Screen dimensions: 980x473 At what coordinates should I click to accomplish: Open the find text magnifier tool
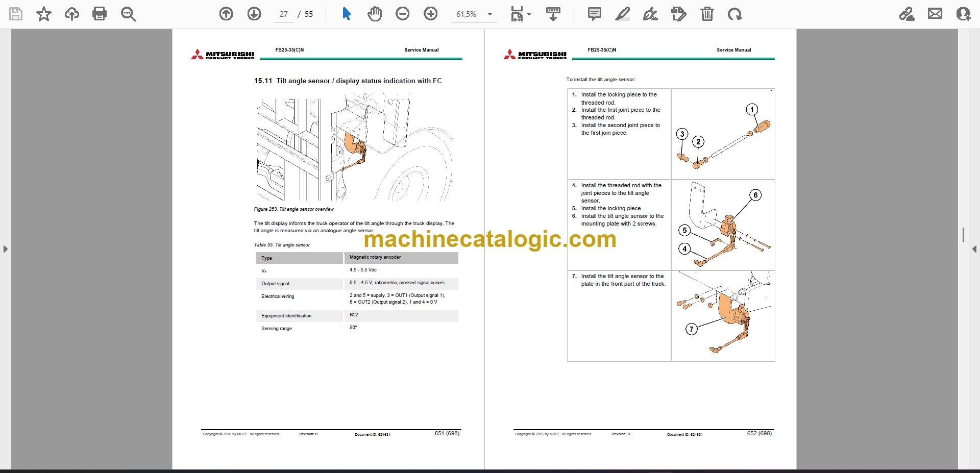[x=128, y=14]
